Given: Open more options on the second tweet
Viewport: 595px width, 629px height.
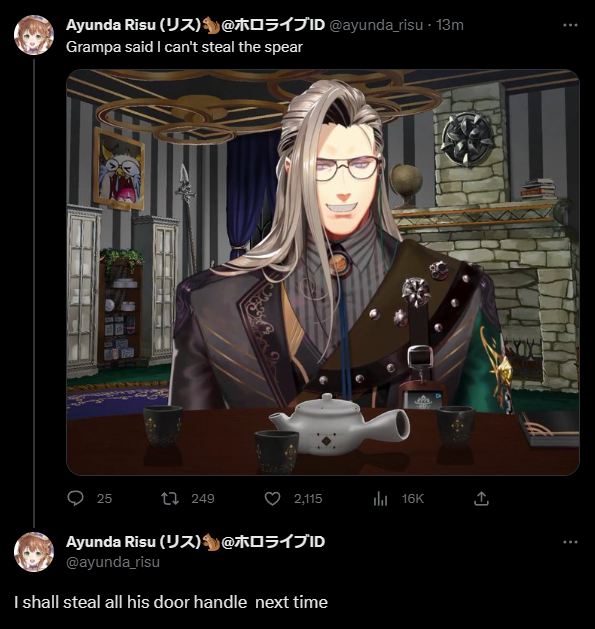Looking at the screenshot, I should pos(570,542).
